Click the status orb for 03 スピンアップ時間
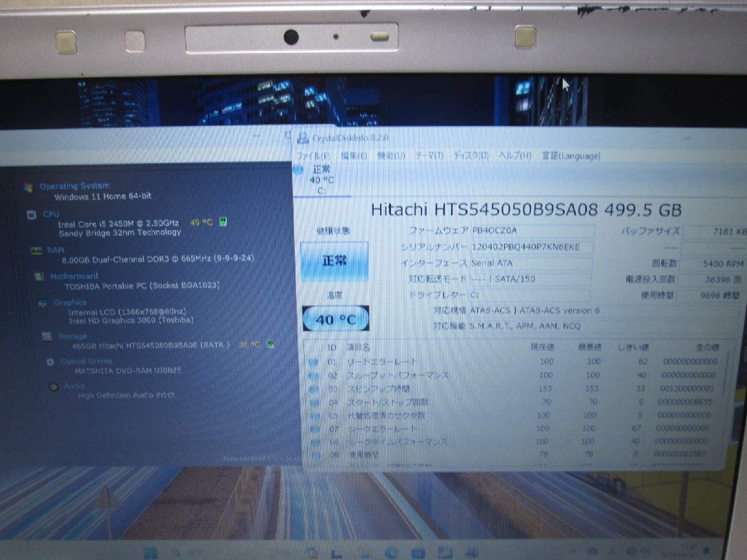 (313, 389)
